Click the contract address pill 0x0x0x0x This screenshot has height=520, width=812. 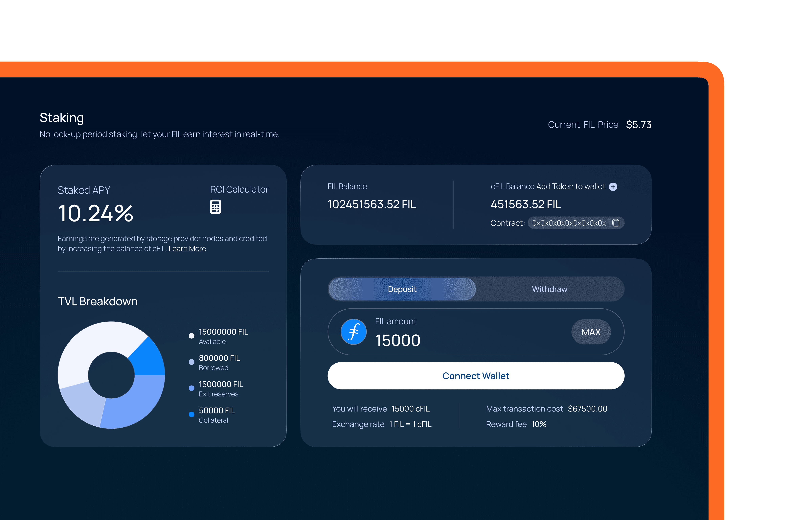coord(569,223)
